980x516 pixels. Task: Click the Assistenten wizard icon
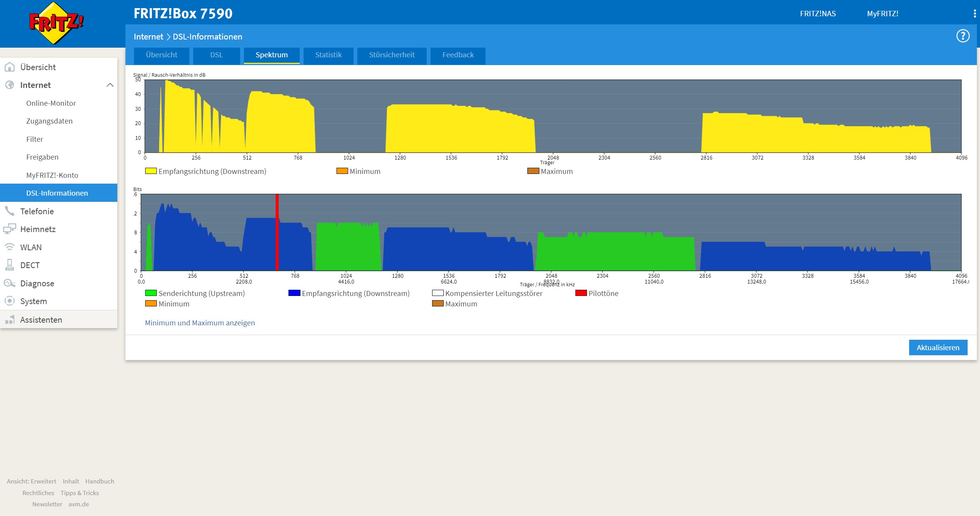pyautogui.click(x=9, y=320)
